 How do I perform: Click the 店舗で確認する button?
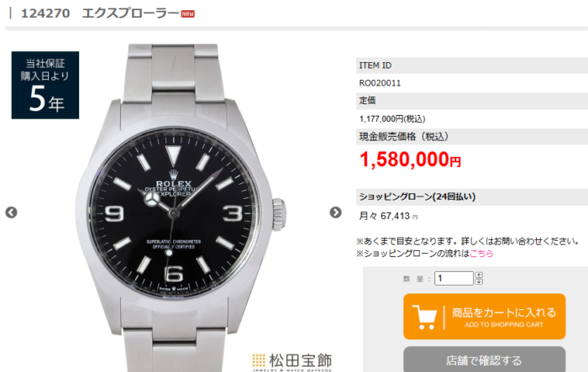click(x=485, y=359)
